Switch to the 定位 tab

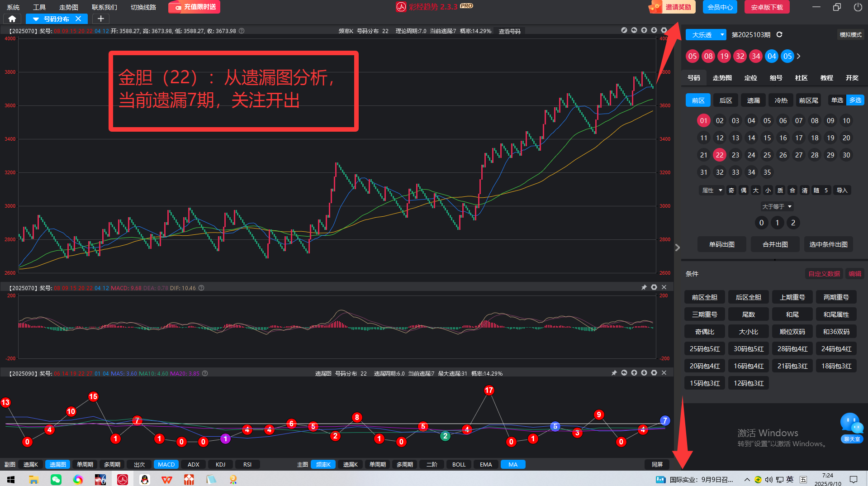point(751,78)
